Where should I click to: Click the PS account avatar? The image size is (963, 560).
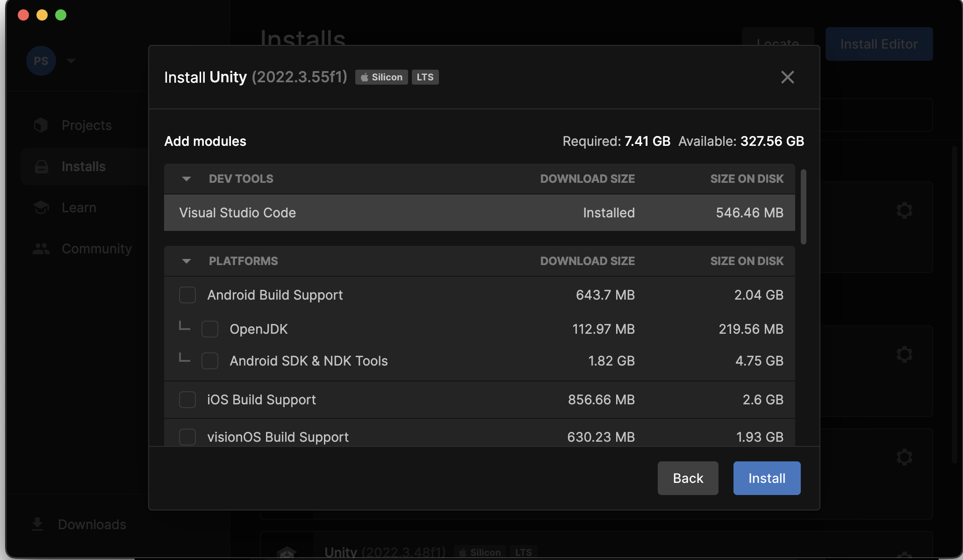click(x=41, y=61)
